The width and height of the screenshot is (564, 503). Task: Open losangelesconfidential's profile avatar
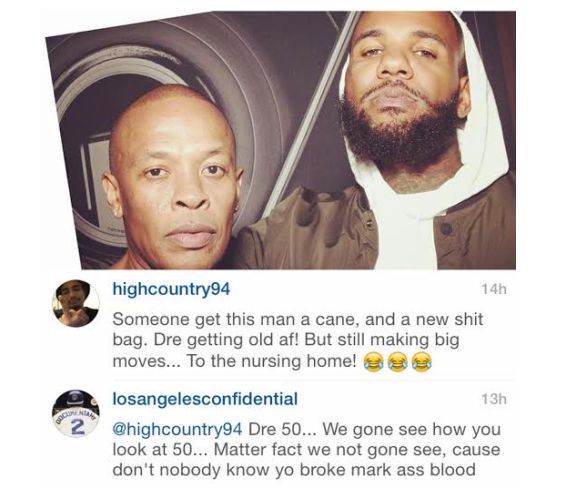coord(76,413)
